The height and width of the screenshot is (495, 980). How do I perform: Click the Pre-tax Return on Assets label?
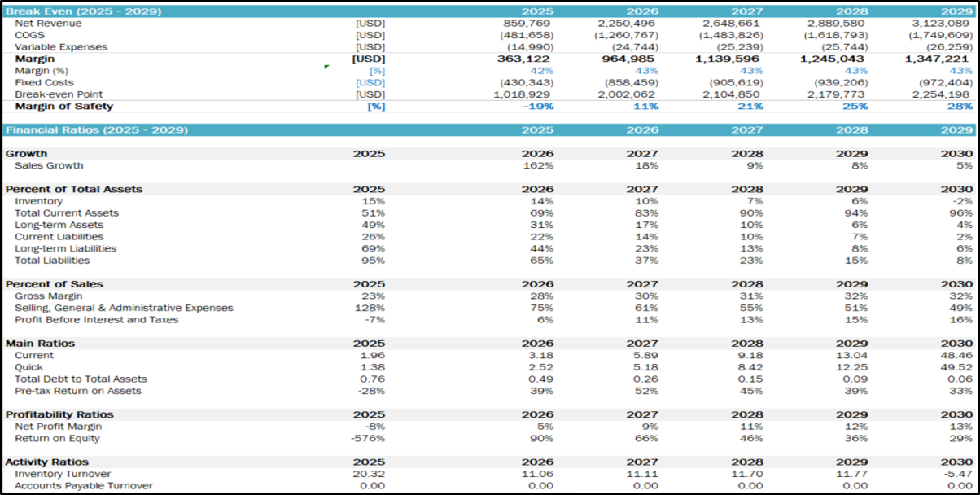point(78,392)
